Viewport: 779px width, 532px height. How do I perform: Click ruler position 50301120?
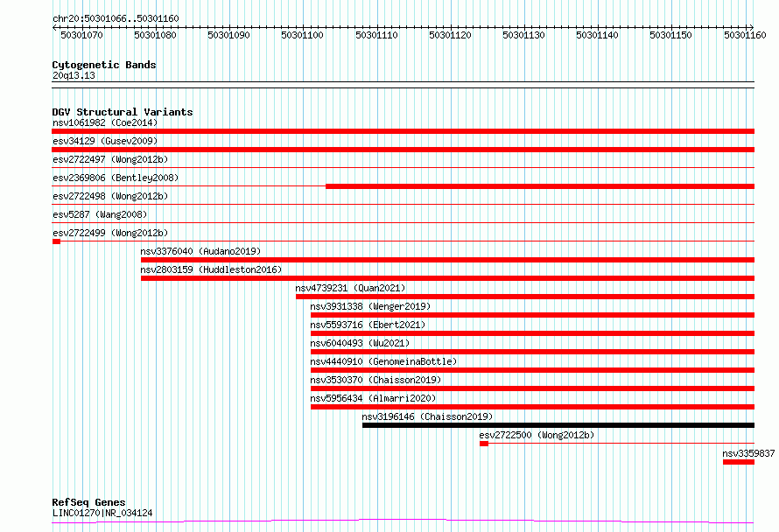[x=450, y=35]
